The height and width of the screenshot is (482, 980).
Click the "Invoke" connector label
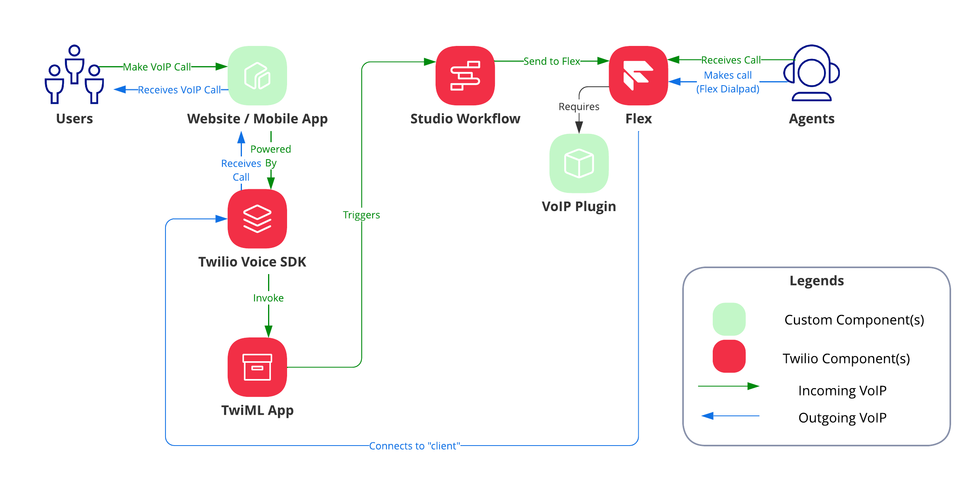(x=268, y=298)
